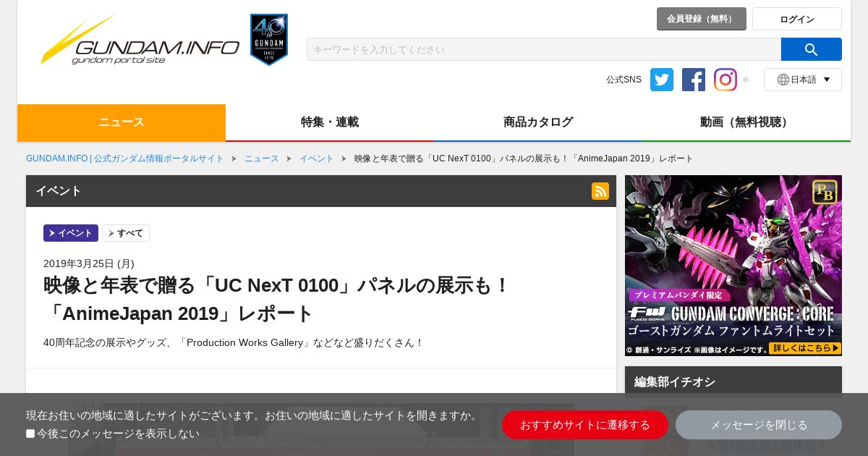This screenshot has height=456, width=868.
Task: Check 今後このメッセージを表示しない checkbox
Action: click(x=30, y=434)
